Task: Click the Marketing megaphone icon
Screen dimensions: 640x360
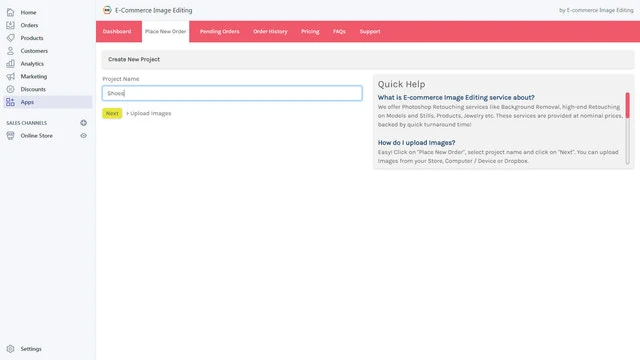Action: [10, 76]
